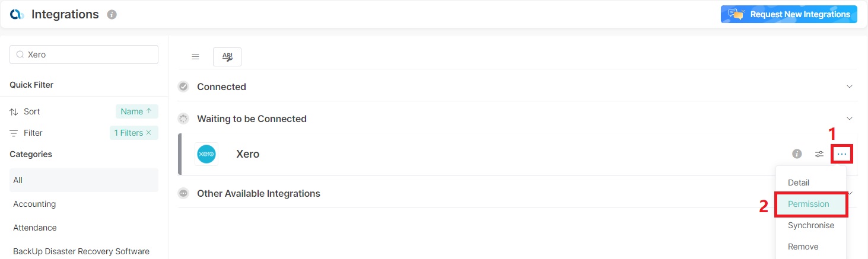Image resolution: width=868 pixels, height=259 pixels.
Task: Toggle Name sort order
Action: tap(136, 111)
